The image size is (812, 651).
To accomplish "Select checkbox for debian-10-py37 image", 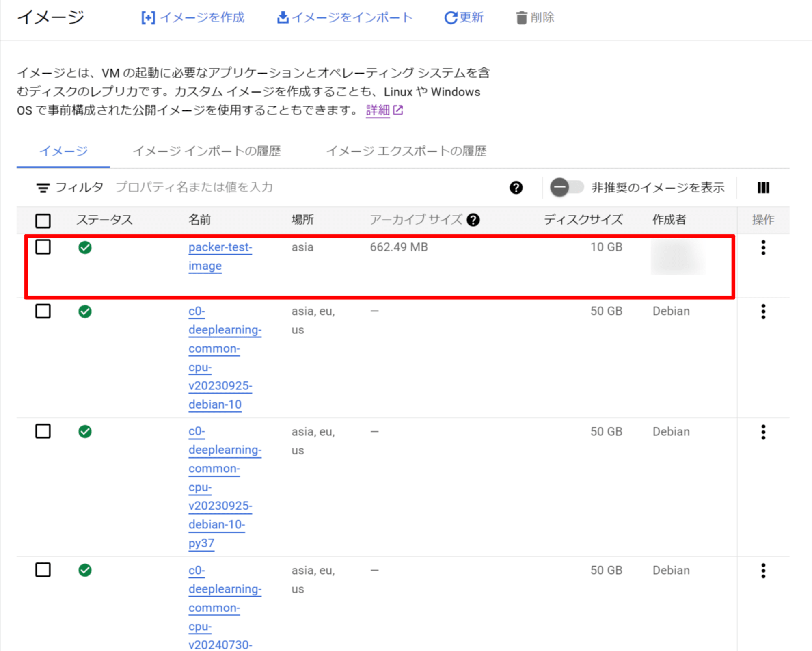I will click(43, 431).
